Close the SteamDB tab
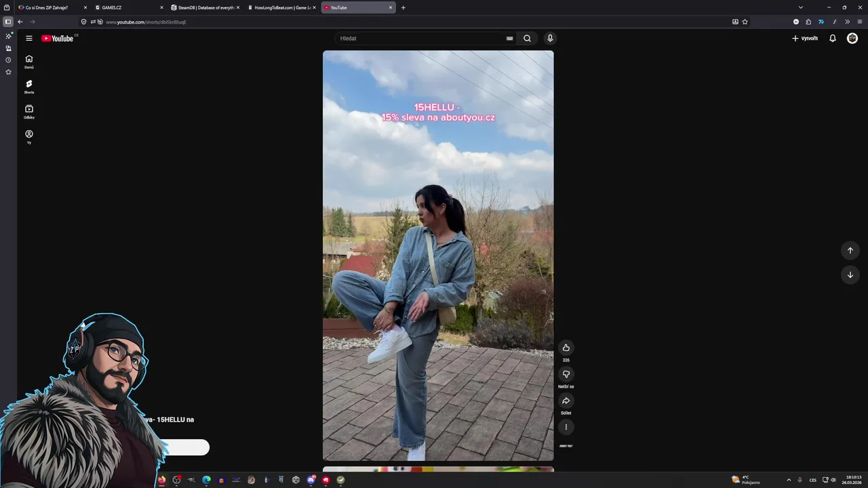 (x=238, y=7)
